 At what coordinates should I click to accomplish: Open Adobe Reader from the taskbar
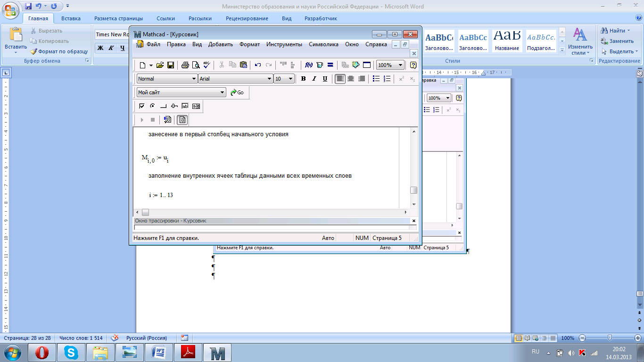(188, 352)
